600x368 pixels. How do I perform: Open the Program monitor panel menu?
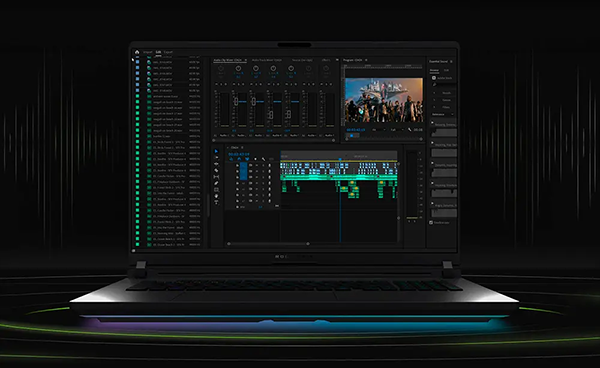[x=366, y=60]
